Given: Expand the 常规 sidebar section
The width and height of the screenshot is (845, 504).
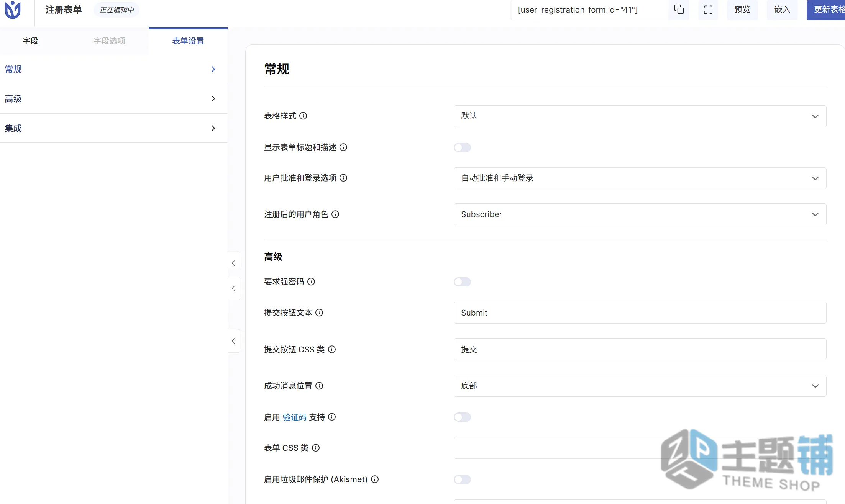Looking at the screenshot, I should [114, 69].
